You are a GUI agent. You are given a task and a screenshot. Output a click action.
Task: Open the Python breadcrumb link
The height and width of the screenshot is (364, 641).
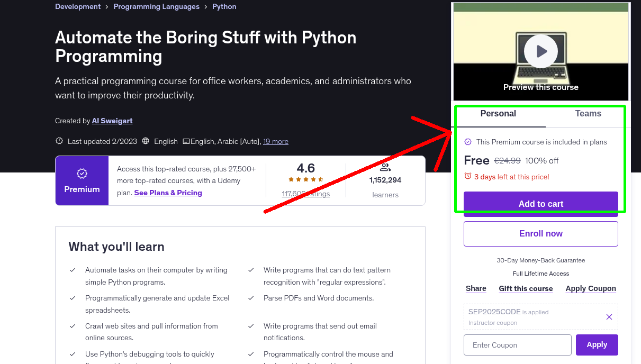click(x=224, y=7)
